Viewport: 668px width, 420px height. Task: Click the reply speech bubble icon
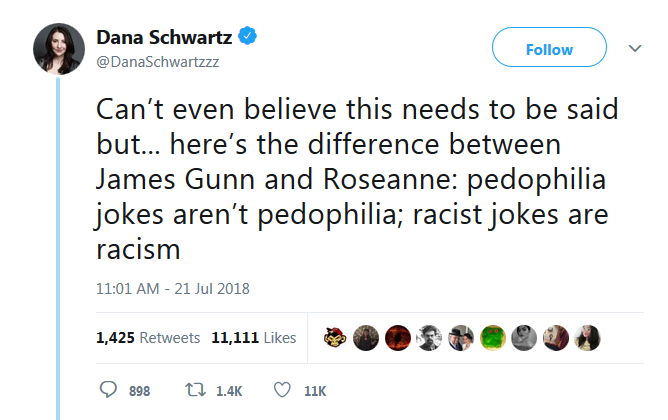click(x=110, y=390)
